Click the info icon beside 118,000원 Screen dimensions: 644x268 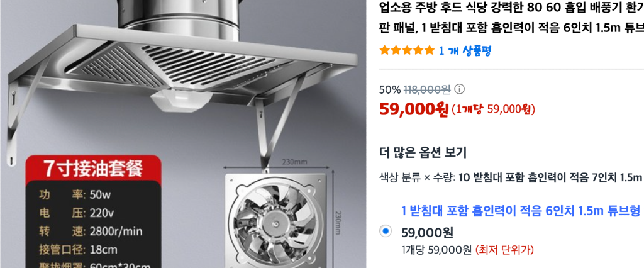pos(460,89)
